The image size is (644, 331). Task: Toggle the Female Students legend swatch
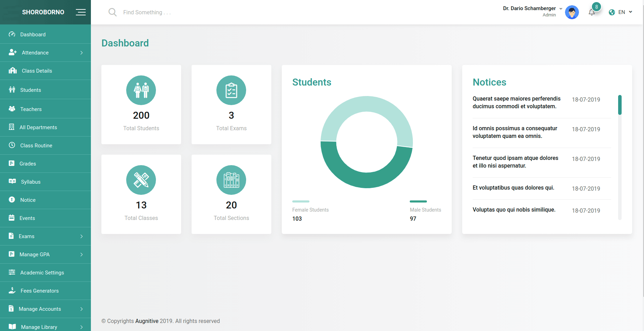[301, 201]
